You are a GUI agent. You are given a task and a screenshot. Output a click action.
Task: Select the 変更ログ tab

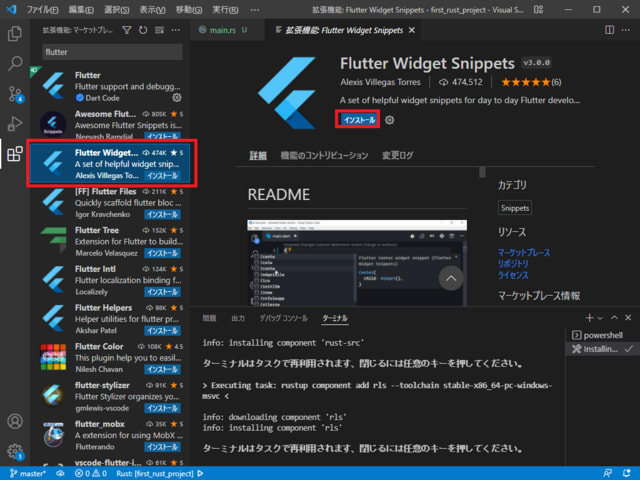(x=398, y=156)
